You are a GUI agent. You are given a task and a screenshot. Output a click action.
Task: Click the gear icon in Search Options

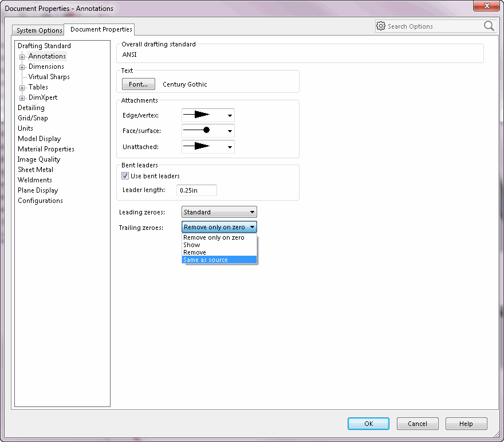380,26
